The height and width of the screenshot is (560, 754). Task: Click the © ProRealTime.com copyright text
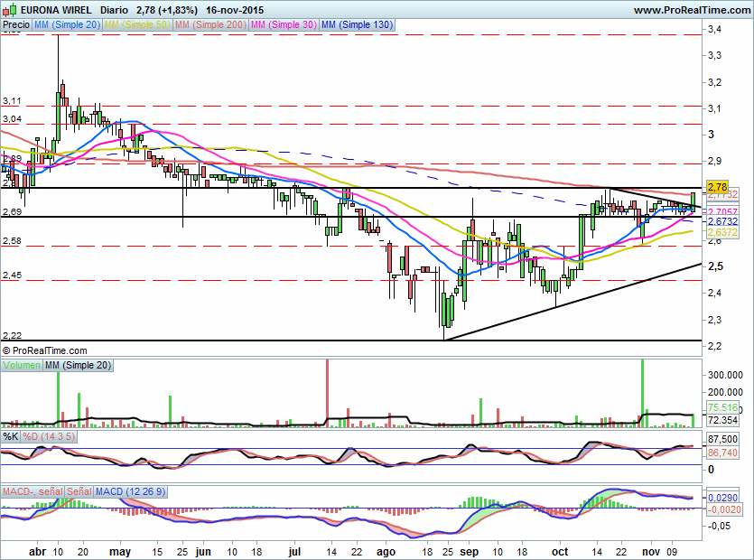(45, 350)
